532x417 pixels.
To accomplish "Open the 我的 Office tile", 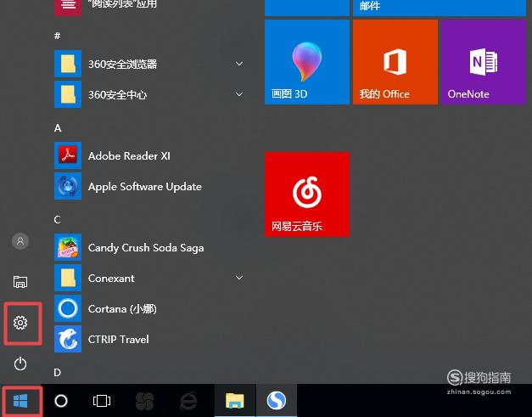I will (395, 62).
